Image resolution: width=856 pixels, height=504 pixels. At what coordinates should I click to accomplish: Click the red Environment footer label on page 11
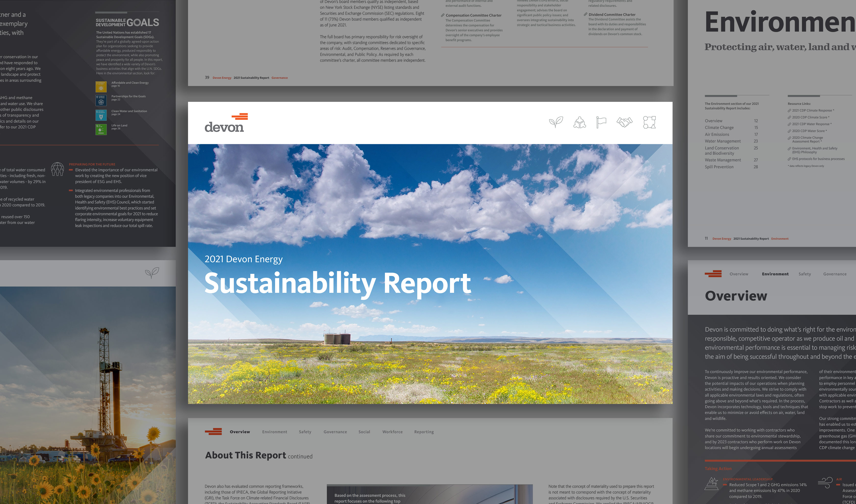(780, 239)
